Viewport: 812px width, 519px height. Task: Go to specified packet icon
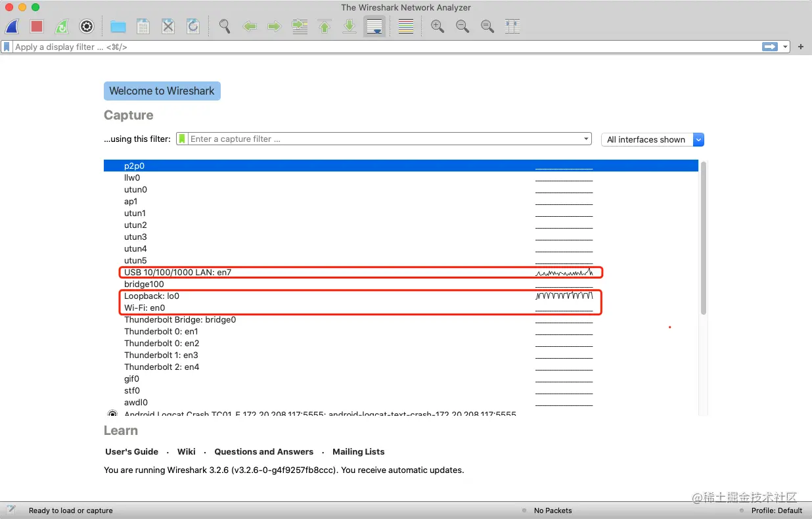point(300,26)
